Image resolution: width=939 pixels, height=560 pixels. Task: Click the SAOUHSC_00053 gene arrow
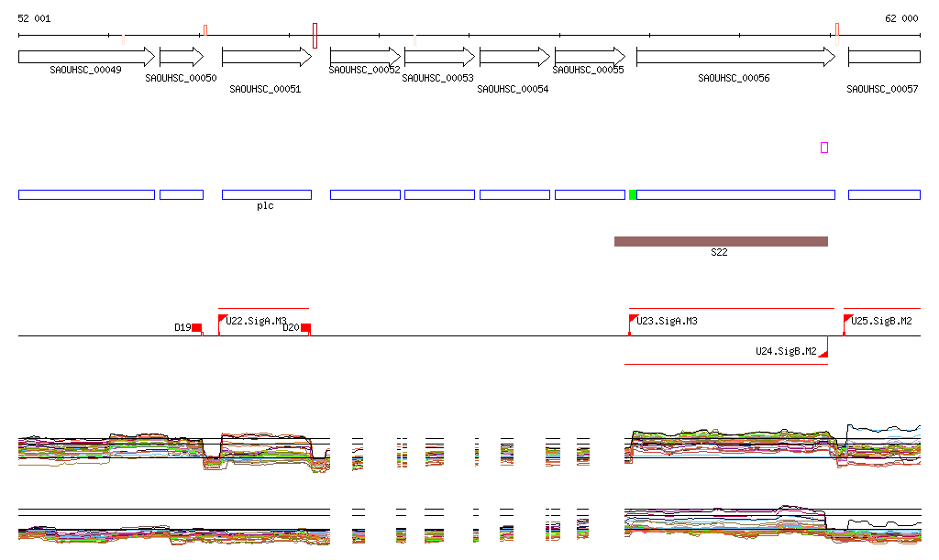(439, 57)
